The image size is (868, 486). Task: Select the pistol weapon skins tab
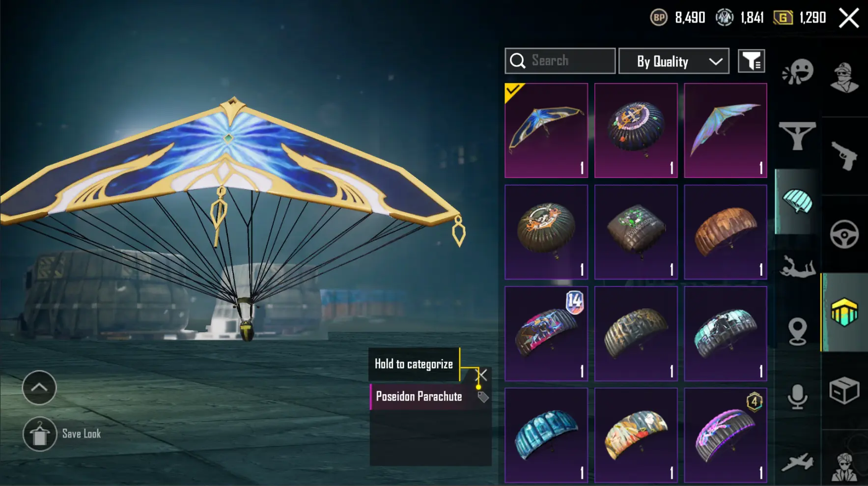(844, 156)
